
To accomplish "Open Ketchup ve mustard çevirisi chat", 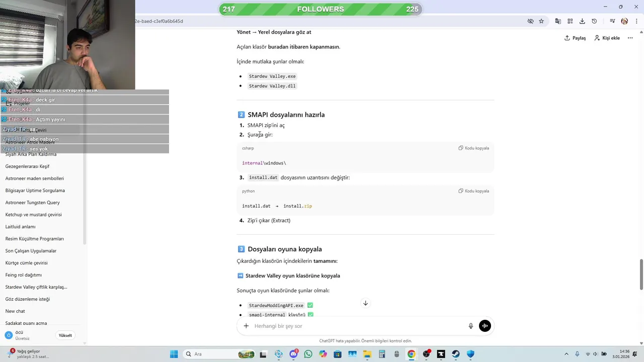I will [x=33, y=215].
